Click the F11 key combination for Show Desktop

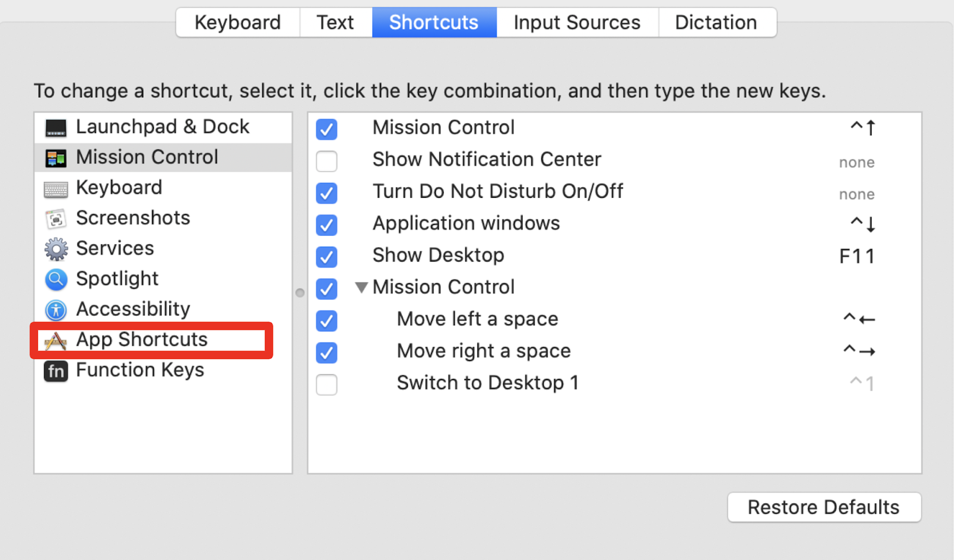coord(856,256)
